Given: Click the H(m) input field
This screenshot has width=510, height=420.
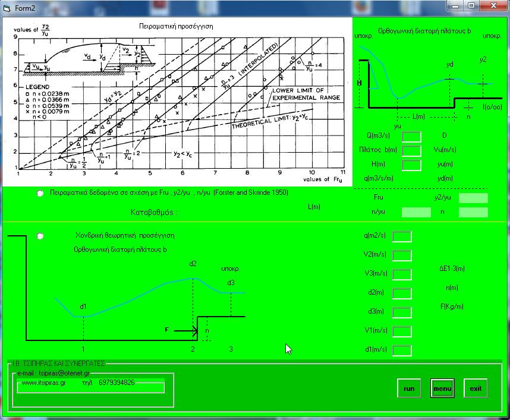Looking at the screenshot, I should coord(411,165).
